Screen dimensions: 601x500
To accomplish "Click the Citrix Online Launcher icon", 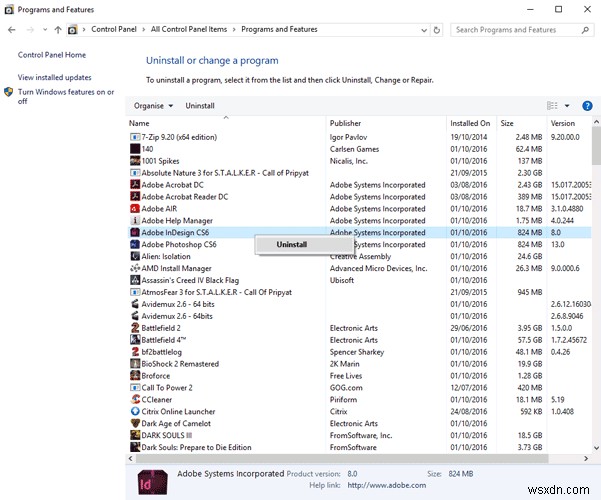I will tap(135, 411).
